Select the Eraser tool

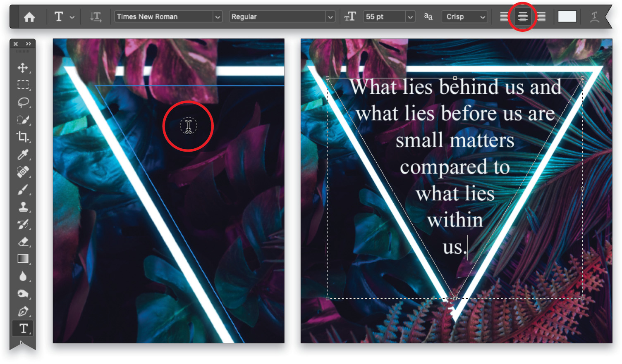tap(24, 241)
